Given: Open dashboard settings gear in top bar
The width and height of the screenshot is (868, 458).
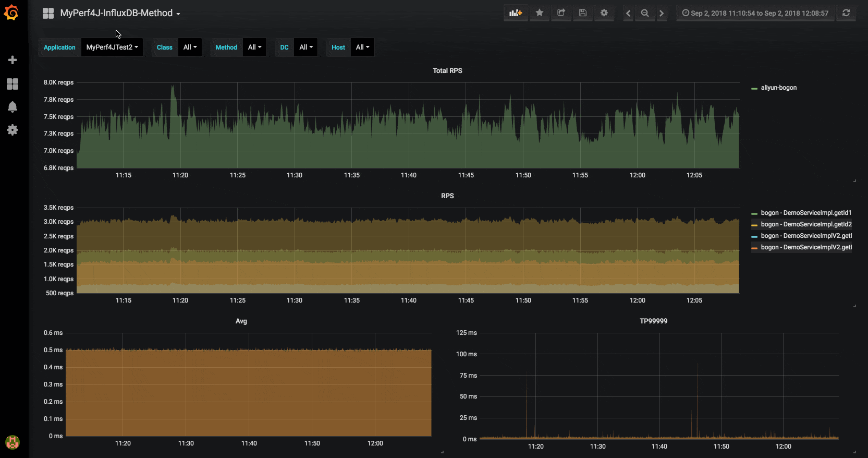Looking at the screenshot, I should [604, 13].
